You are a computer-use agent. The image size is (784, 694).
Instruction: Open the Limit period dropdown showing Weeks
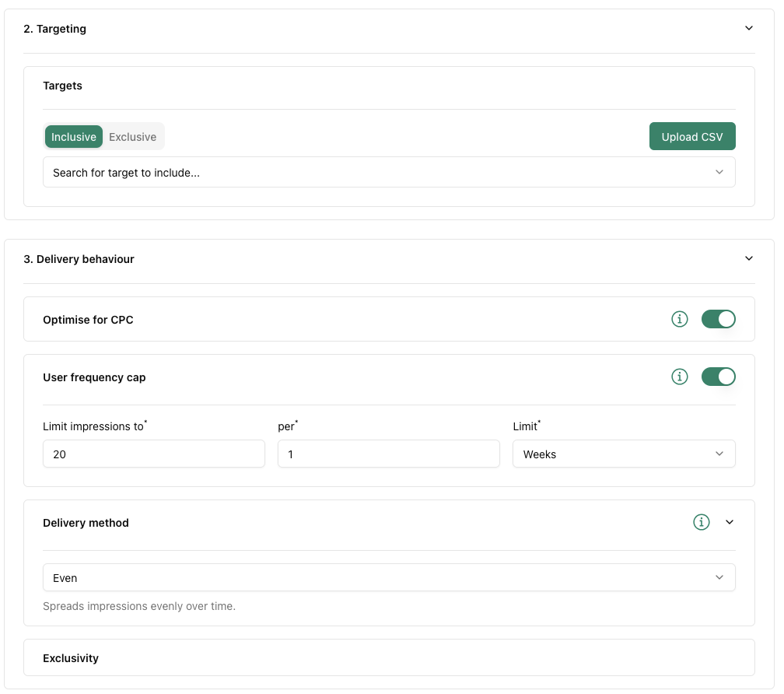(x=623, y=454)
